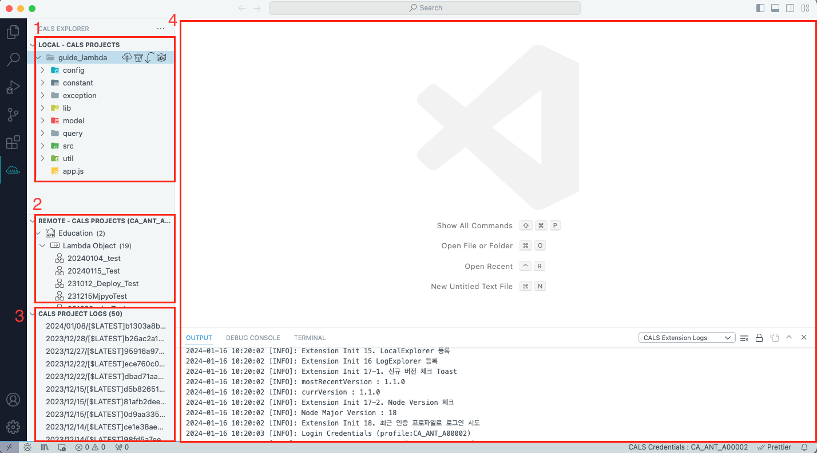The image size is (818, 454).
Task: Collapse the Lambda Object (19) node
Action: (42, 246)
